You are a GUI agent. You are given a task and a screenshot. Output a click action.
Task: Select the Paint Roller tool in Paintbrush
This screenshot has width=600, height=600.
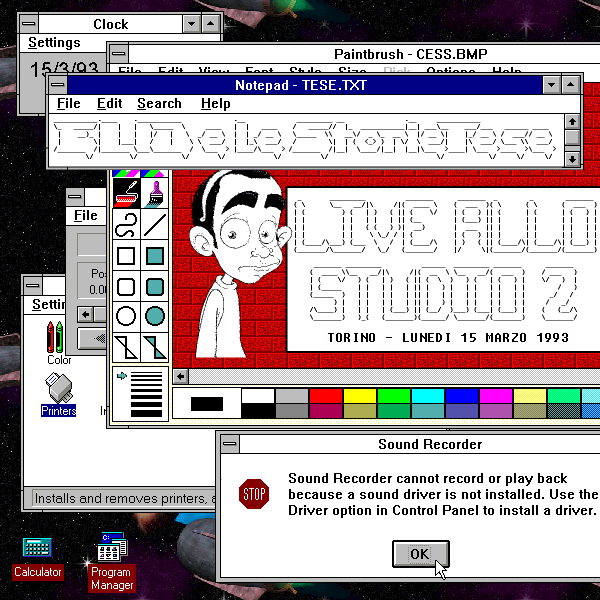[x=126, y=193]
